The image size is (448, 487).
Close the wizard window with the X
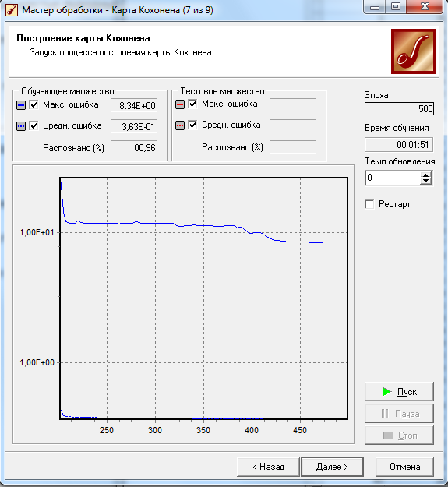point(425,7)
